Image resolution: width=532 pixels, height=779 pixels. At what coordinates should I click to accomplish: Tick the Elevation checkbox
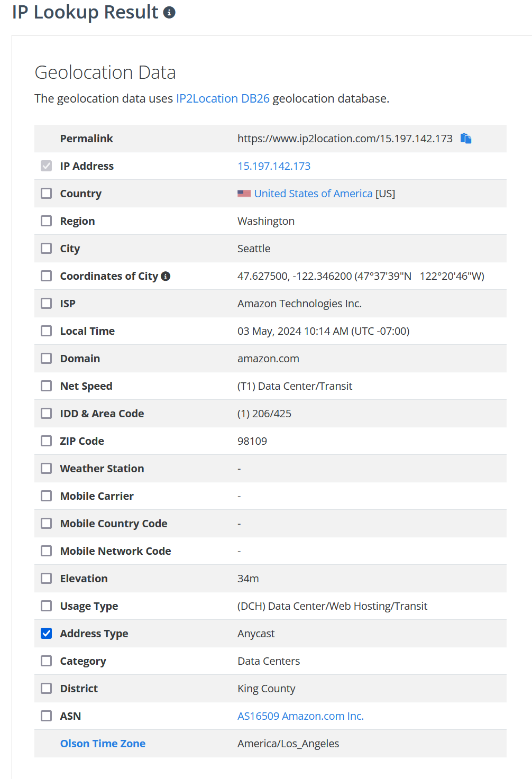coord(47,579)
